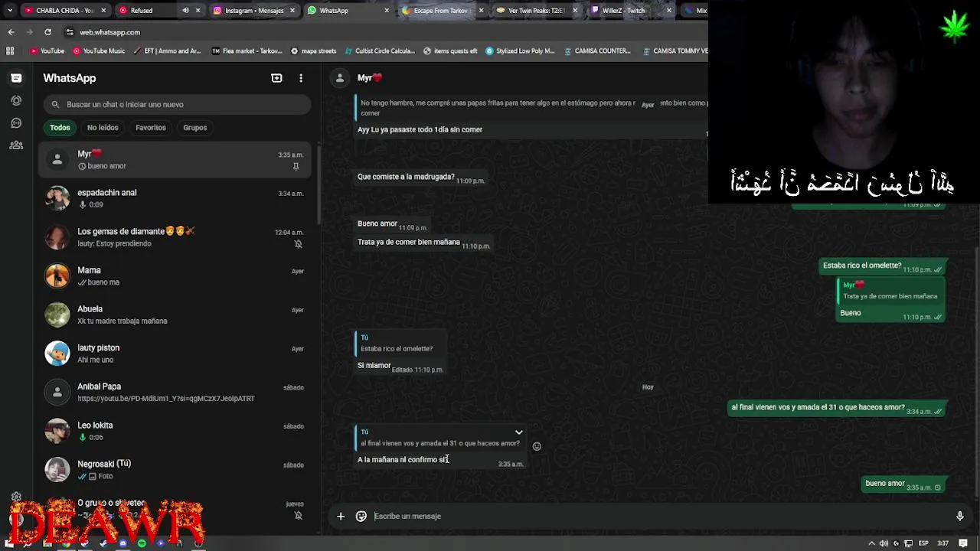
Task: Open 'Flea market - Tarkov' bookmark
Action: coord(247,51)
